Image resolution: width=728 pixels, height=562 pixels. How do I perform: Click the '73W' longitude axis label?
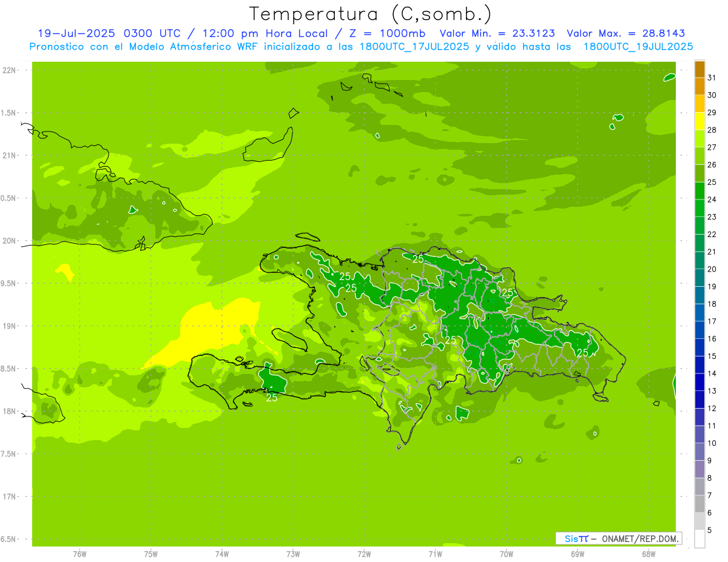click(293, 554)
